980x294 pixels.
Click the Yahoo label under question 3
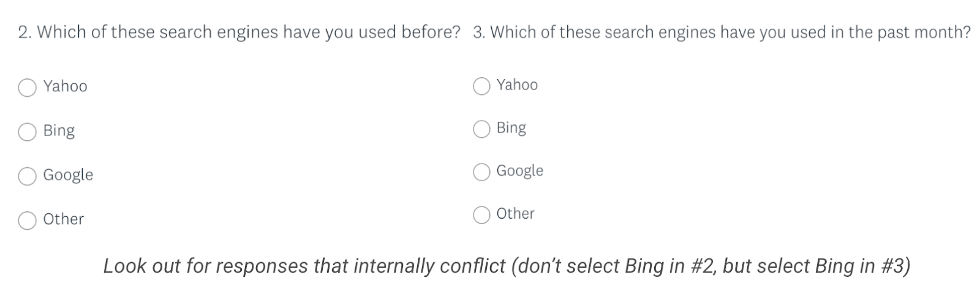tap(517, 85)
